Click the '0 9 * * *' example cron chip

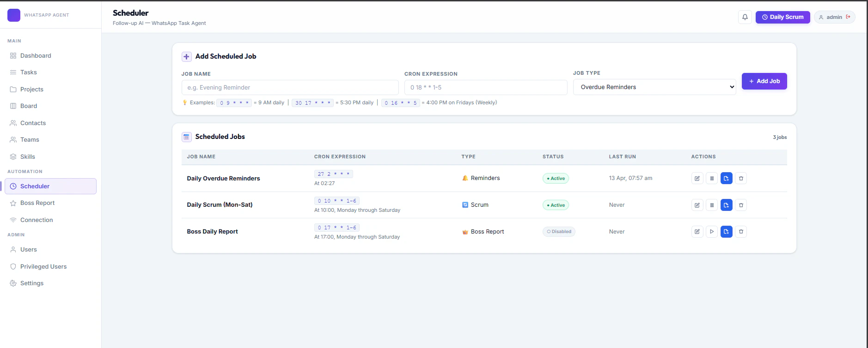coord(234,103)
